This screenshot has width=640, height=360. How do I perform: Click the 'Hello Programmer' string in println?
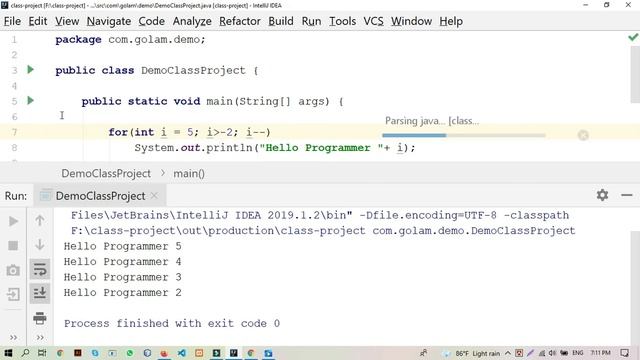coord(322,148)
